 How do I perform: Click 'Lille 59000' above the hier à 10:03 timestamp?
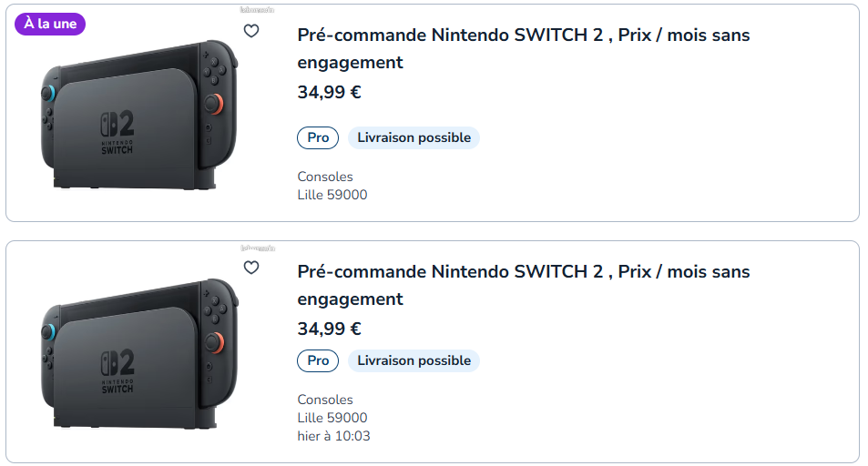332,418
